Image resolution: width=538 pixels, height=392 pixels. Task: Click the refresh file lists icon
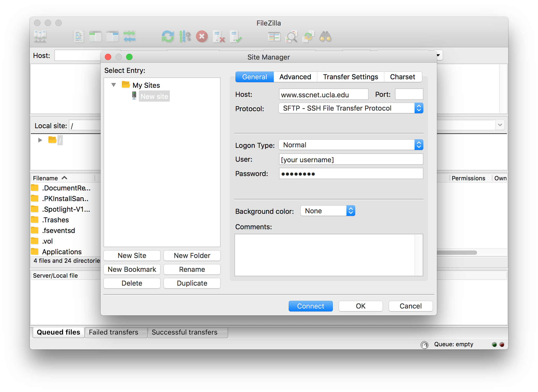tap(168, 37)
